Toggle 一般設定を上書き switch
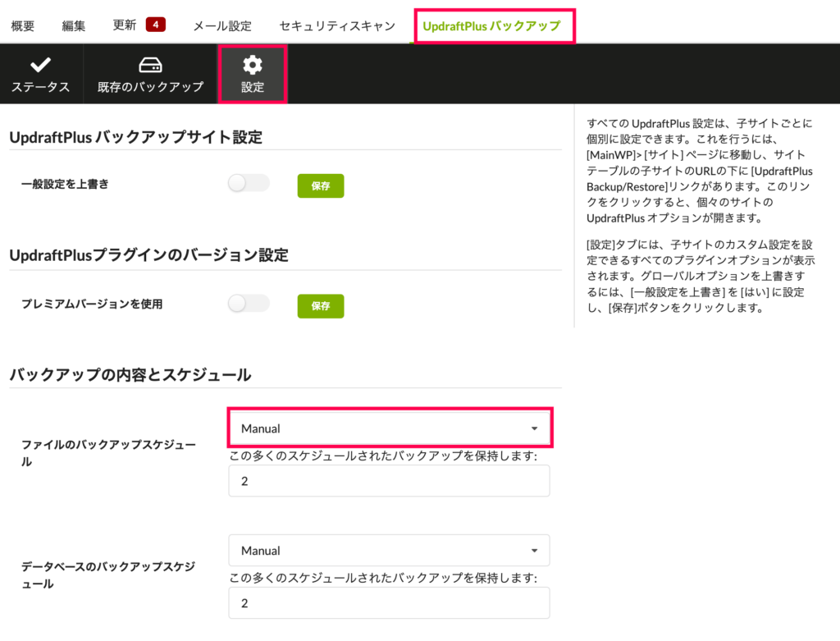 248,183
